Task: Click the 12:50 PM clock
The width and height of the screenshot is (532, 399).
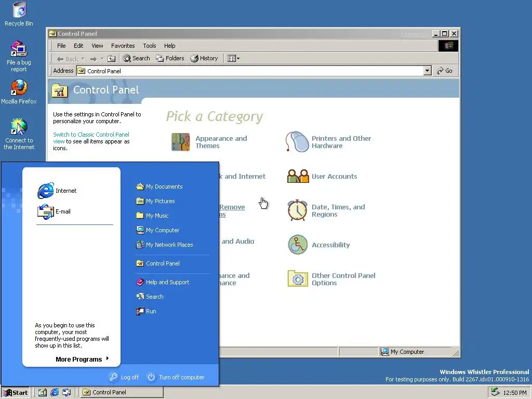Action: click(x=515, y=393)
